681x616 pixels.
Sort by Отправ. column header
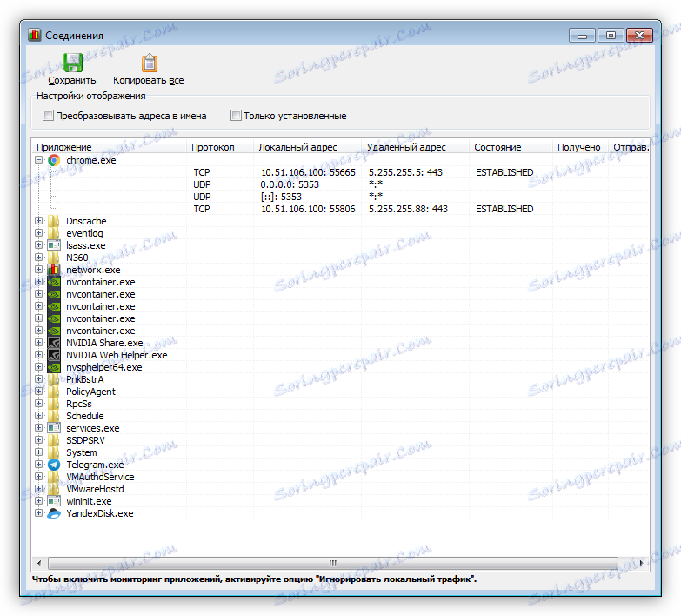click(629, 147)
